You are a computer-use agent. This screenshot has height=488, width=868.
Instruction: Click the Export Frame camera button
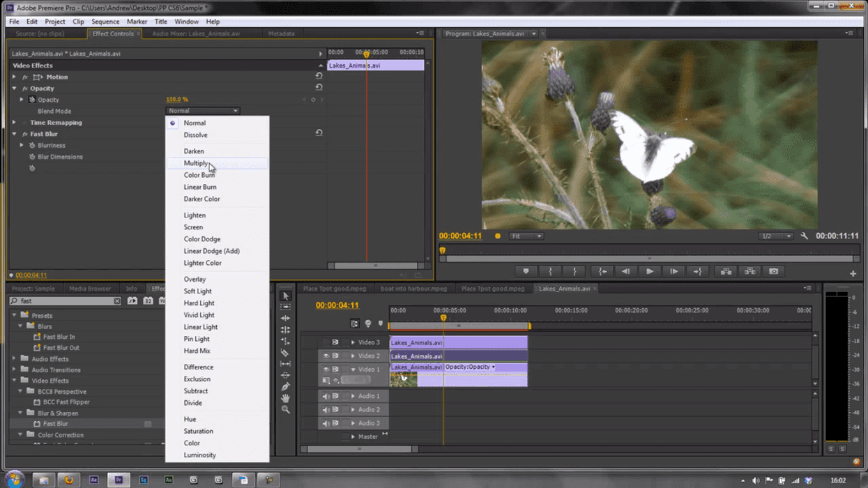pyautogui.click(x=773, y=271)
